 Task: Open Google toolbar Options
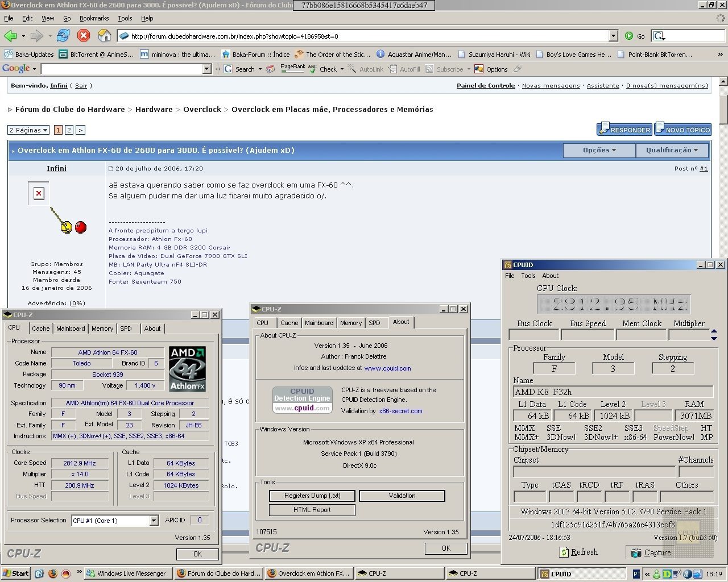click(491, 69)
